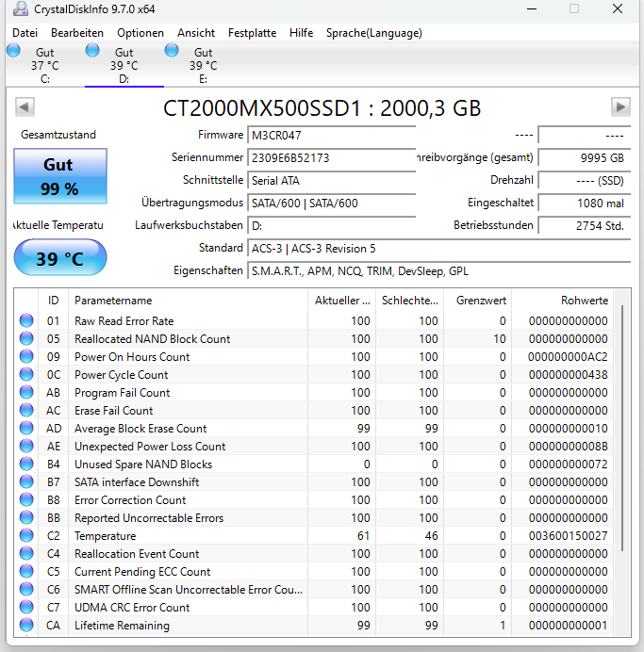Click status orb for Average Block Erase Count
Viewport: 644px width, 652px height.
[x=26, y=428]
